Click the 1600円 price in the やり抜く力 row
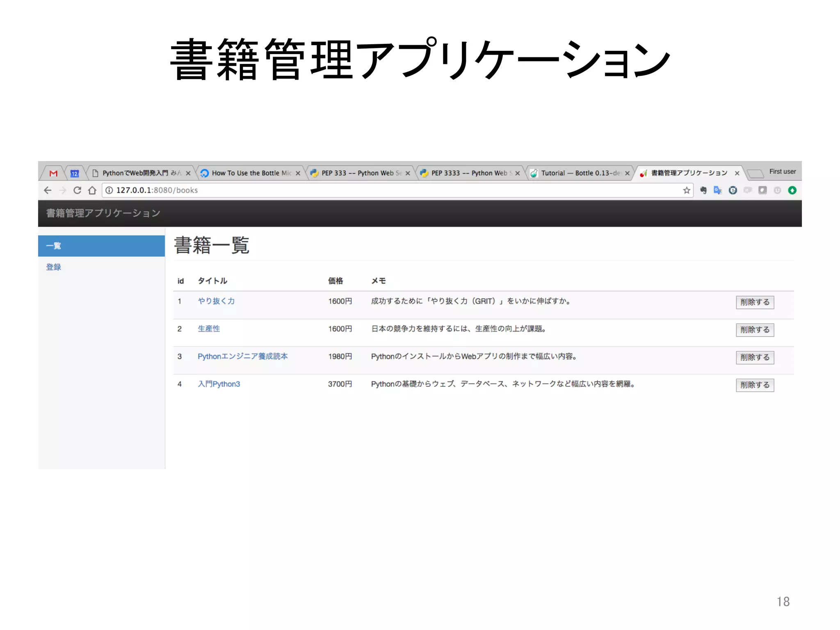The image size is (840, 630). (x=340, y=301)
